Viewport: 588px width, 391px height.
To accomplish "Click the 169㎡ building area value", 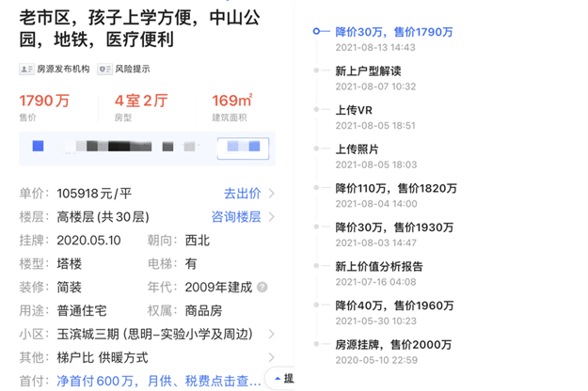I will 232,101.
